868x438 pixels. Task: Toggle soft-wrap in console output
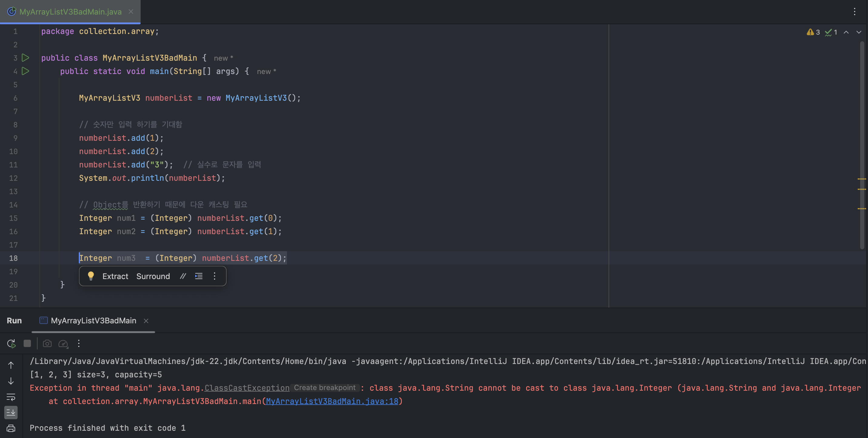click(x=11, y=397)
